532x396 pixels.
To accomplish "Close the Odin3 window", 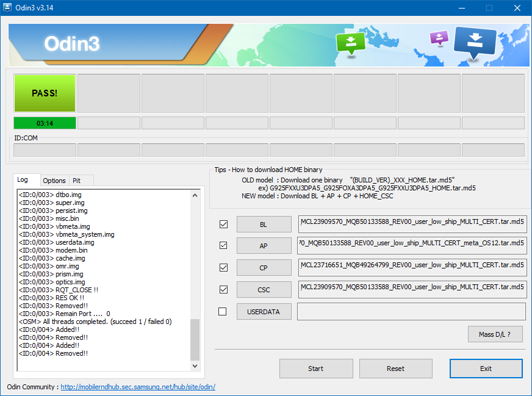I will tap(517, 8).
